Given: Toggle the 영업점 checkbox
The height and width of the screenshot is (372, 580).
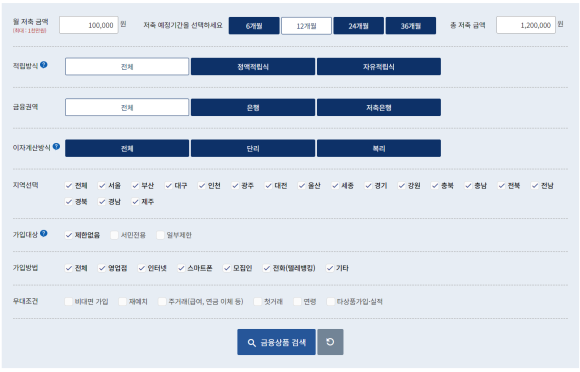Looking at the screenshot, I should pyautogui.click(x=102, y=268).
